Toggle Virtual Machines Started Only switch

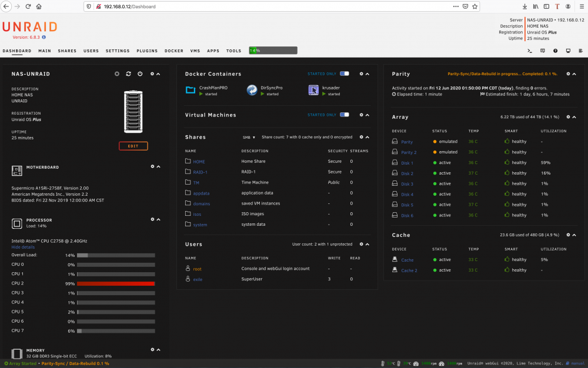[344, 115]
